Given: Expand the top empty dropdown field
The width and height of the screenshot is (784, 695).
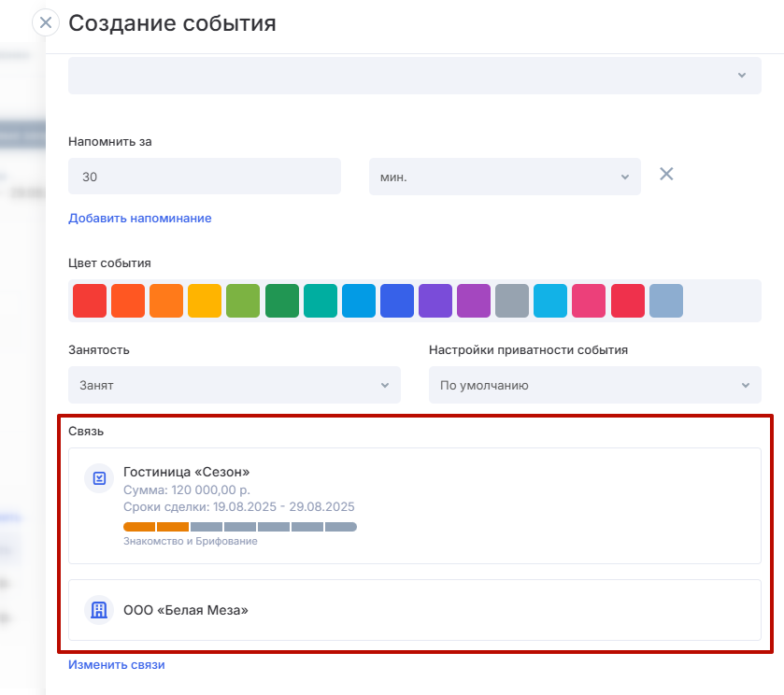Looking at the screenshot, I should pyautogui.click(x=414, y=75).
